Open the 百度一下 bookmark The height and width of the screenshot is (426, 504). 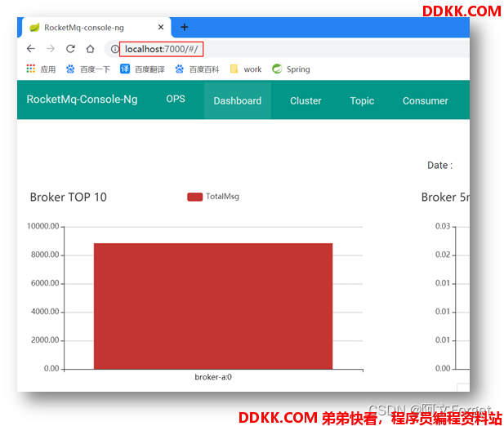pos(88,69)
